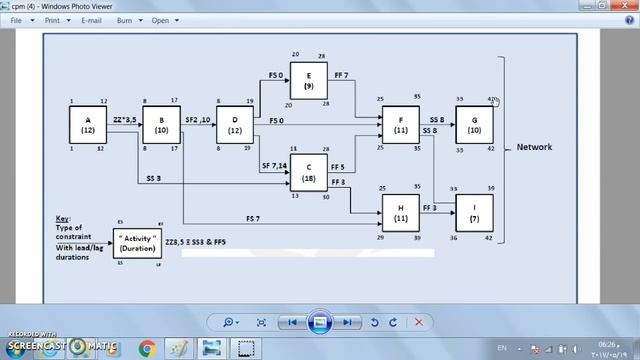This screenshot has height=360, width=640.
Task: Click activity box F (11)
Action: pyautogui.click(x=401, y=125)
